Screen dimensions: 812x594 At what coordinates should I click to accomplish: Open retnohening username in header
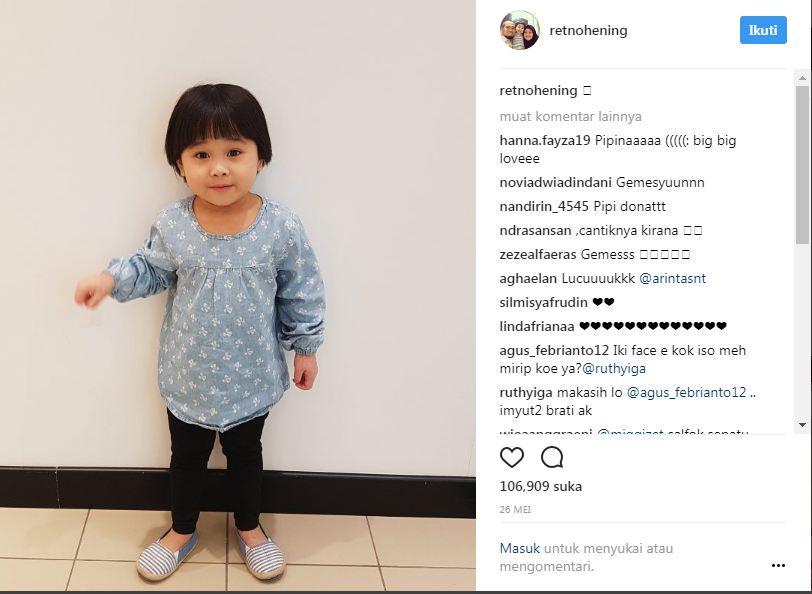point(588,31)
